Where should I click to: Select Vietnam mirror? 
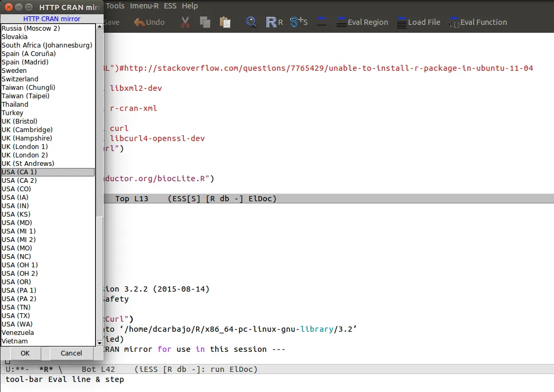pyautogui.click(x=48, y=341)
